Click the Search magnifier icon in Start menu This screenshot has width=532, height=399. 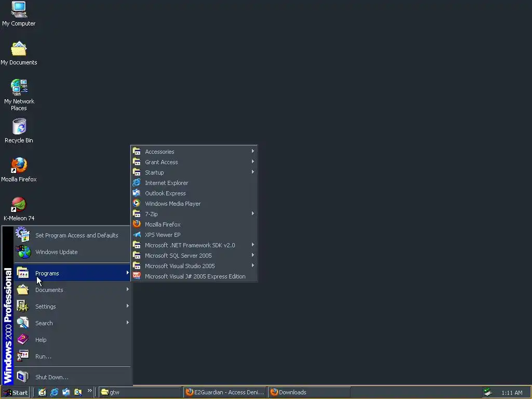(23, 323)
